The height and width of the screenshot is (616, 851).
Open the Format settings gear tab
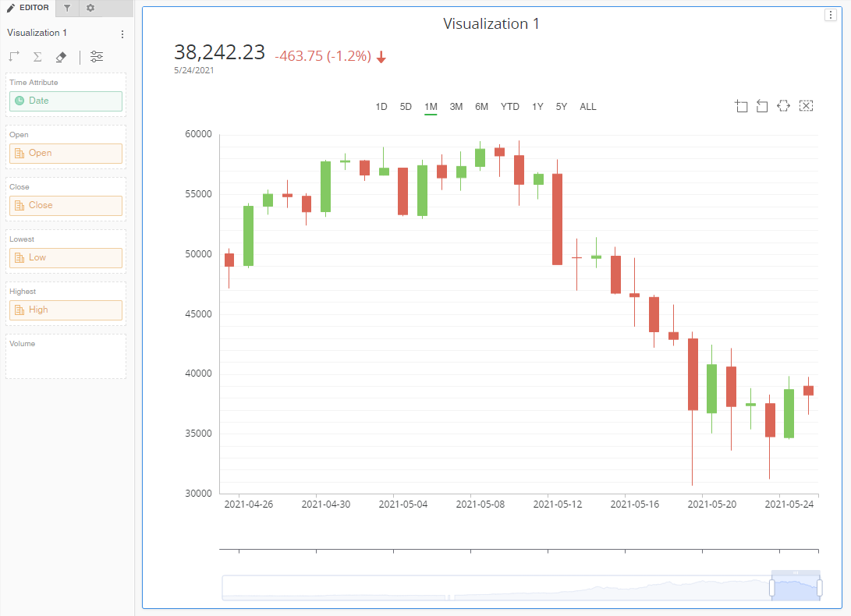coord(90,8)
